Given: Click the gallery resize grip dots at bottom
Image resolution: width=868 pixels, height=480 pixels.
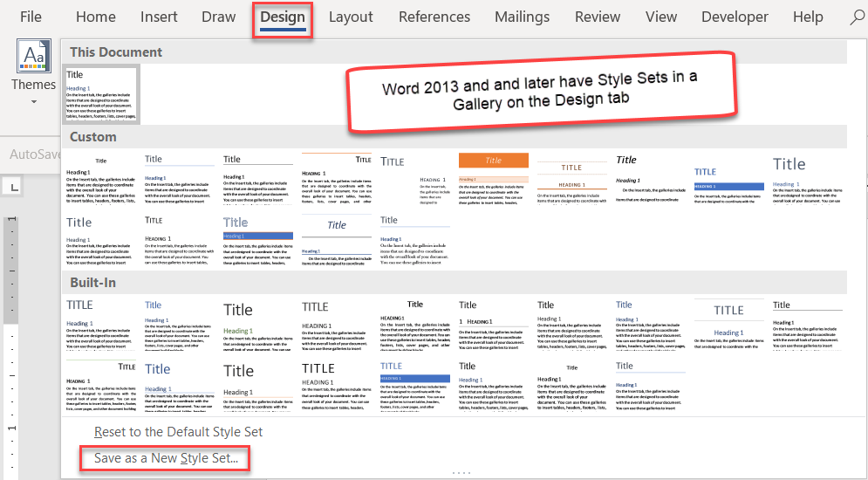Looking at the screenshot, I should click(461, 473).
